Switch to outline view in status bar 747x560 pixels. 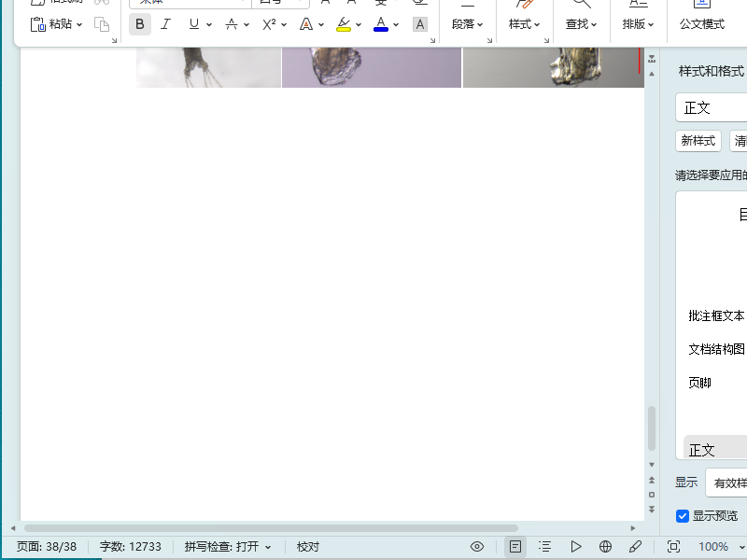(545, 547)
